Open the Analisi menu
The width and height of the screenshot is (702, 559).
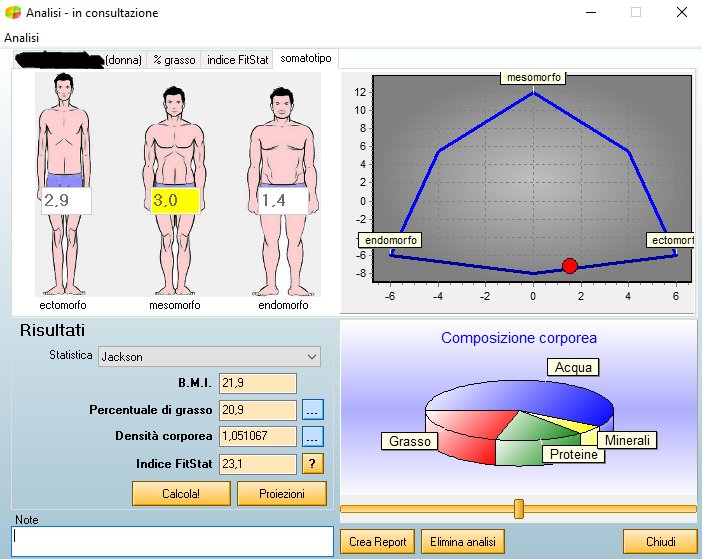(21, 38)
